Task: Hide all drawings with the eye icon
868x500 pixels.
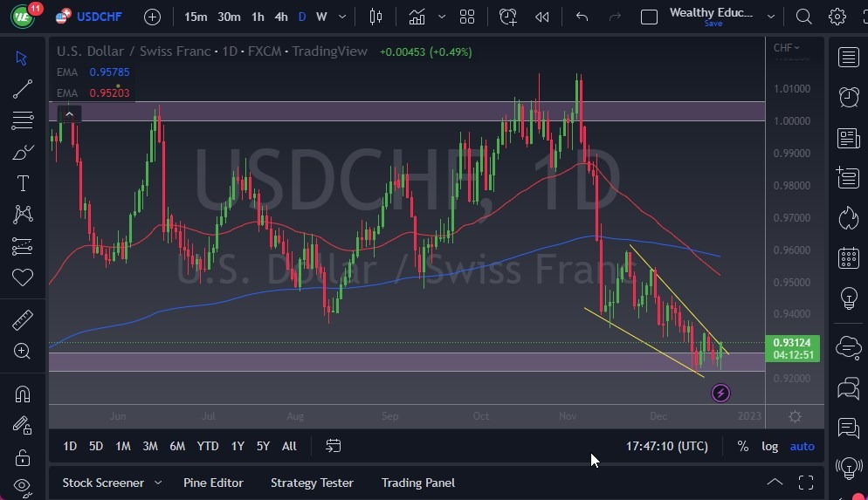Action: tap(22, 487)
